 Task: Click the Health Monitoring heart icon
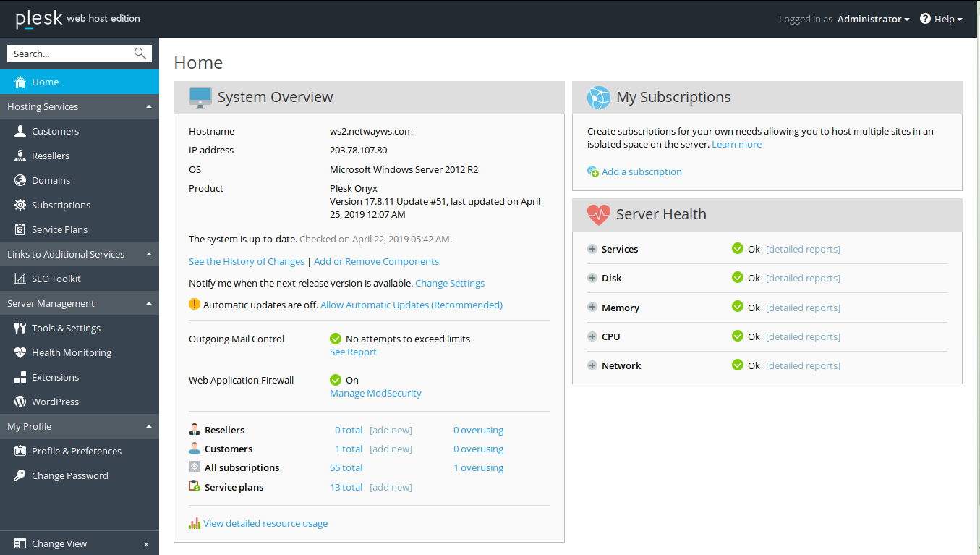[x=20, y=352]
